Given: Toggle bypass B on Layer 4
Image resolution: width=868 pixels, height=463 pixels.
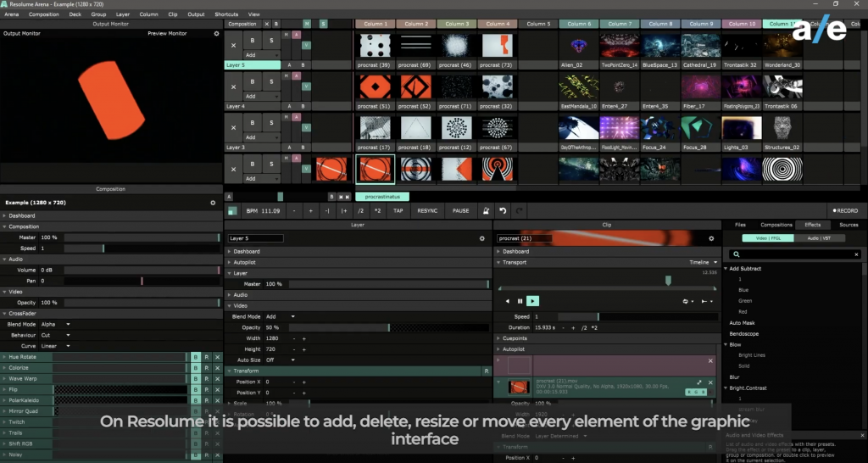Looking at the screenshot, I should [252, 81].
